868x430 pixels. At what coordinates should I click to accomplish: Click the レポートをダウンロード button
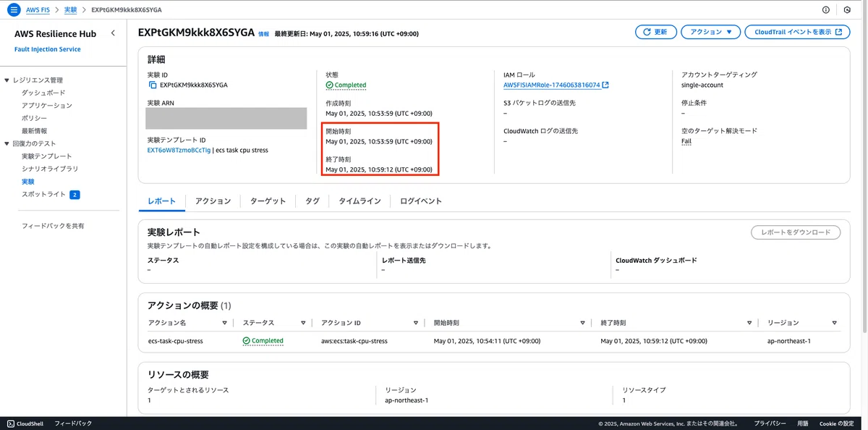coord(796,232)
